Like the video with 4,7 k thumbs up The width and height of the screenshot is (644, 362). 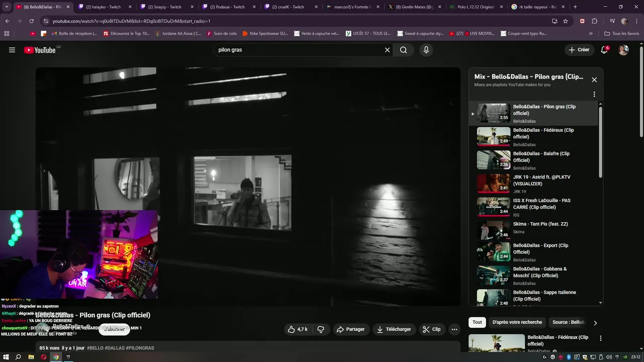point(297,329)
